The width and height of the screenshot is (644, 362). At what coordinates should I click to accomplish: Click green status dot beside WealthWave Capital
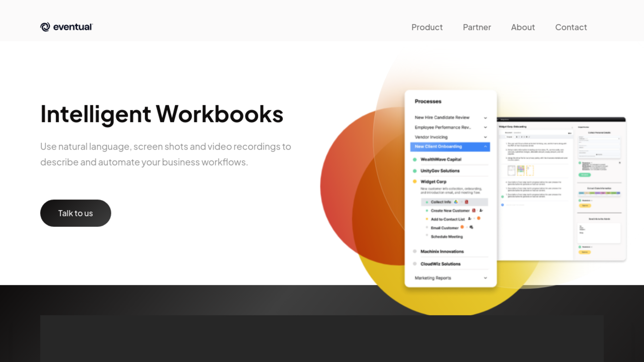click(415, 160)
